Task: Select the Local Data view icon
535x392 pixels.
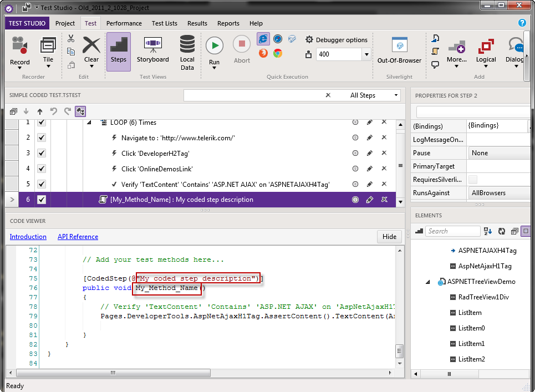Action: (187, 44)
